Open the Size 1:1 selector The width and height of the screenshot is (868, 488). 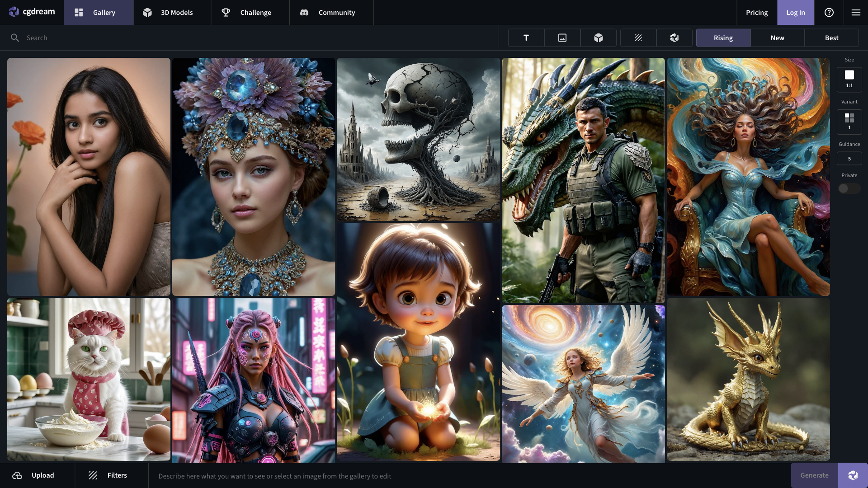849,79
